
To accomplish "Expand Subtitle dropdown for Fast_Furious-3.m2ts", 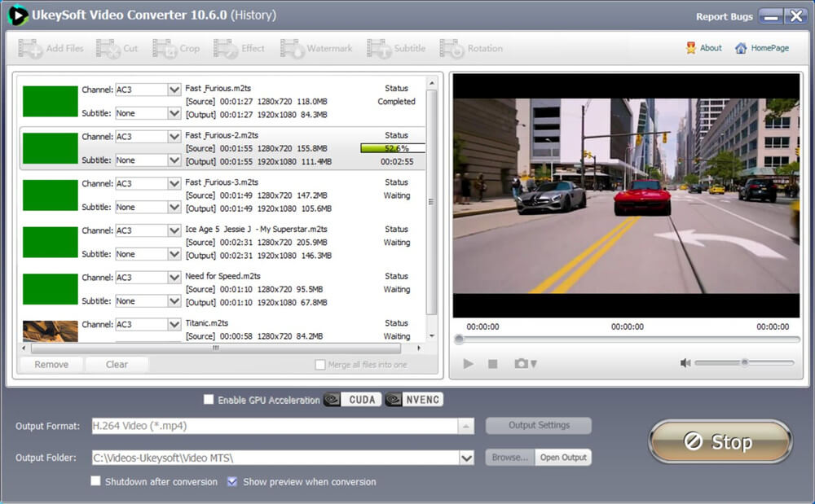I will [174, 207].
